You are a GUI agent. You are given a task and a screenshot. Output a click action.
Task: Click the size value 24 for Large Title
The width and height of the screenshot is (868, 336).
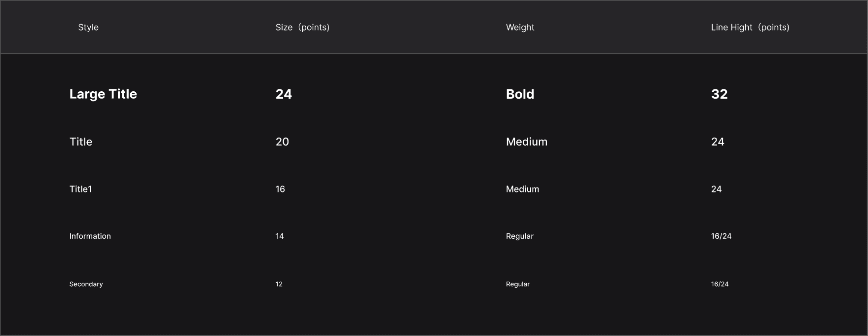pos(284,94)
